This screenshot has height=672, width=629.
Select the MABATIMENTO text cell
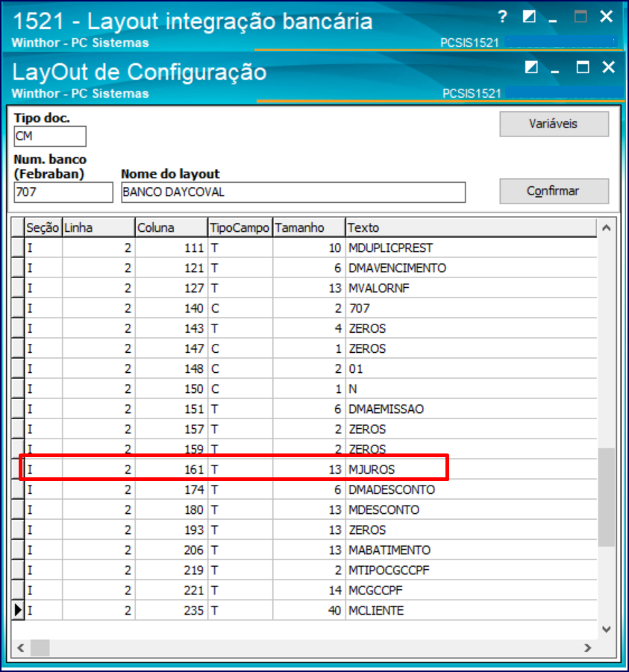click(472, 550)
